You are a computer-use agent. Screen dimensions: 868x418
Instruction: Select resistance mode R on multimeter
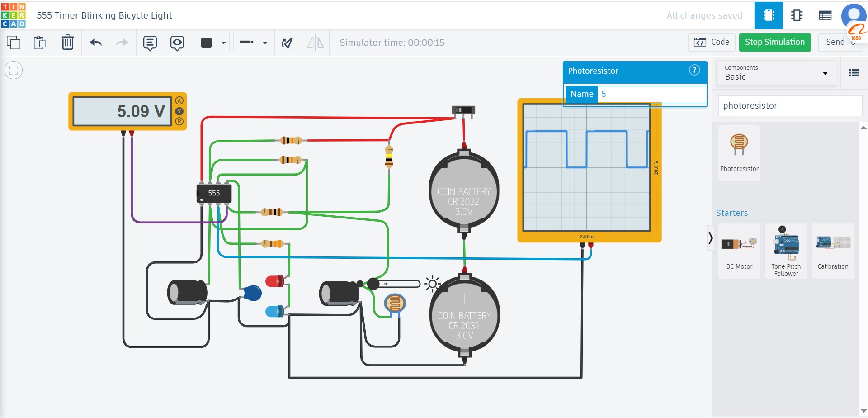coord(179,121)
